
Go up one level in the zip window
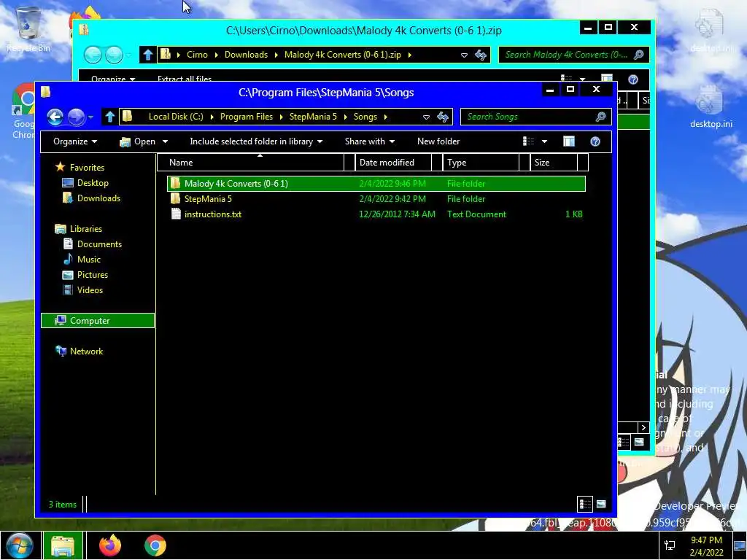pos(147,55)
